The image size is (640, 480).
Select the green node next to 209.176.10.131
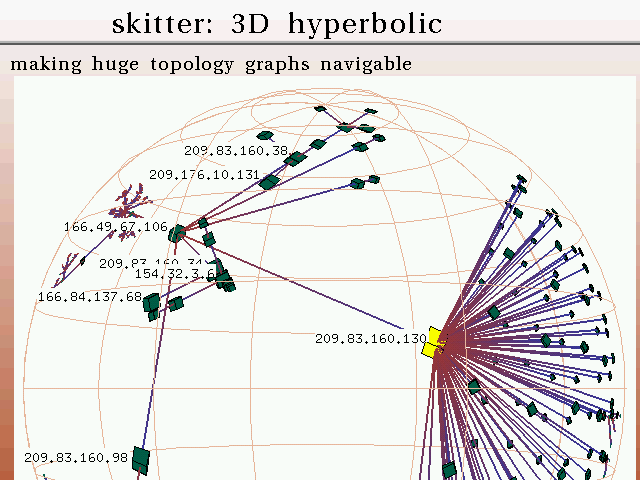pos(269,182)
